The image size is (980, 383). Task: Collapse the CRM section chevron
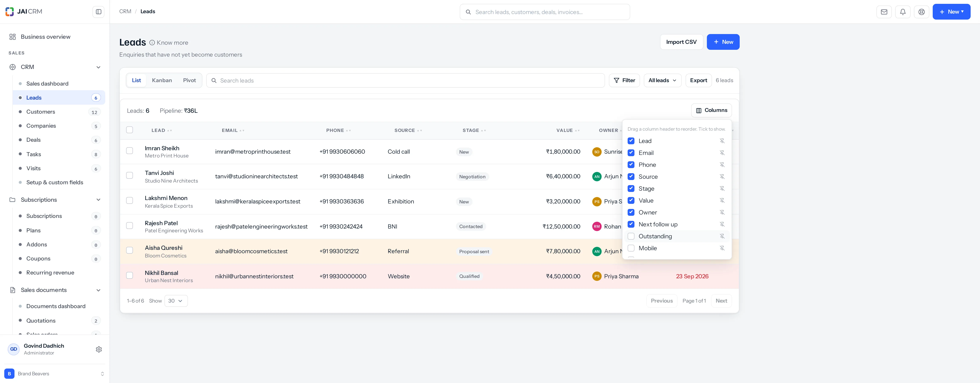(x=98, y=67)
